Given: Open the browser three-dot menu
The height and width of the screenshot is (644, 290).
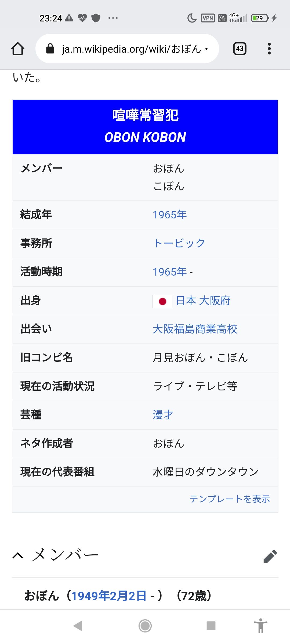Looking at the screenshot, I should pyautogui.click(x=269, y=49).
